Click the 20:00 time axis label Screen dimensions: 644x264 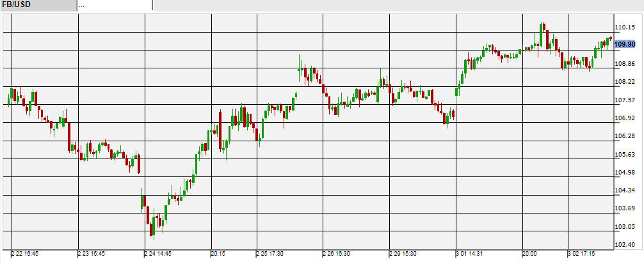(x=530, y=254)
